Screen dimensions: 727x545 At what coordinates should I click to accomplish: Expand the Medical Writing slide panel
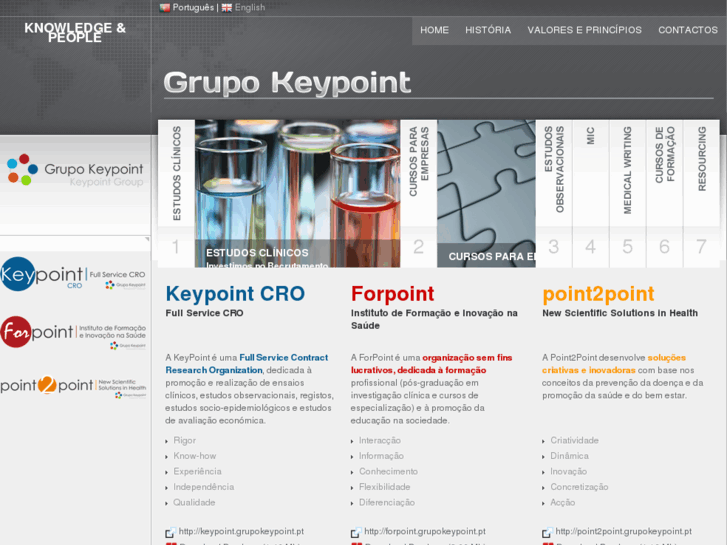628,193
